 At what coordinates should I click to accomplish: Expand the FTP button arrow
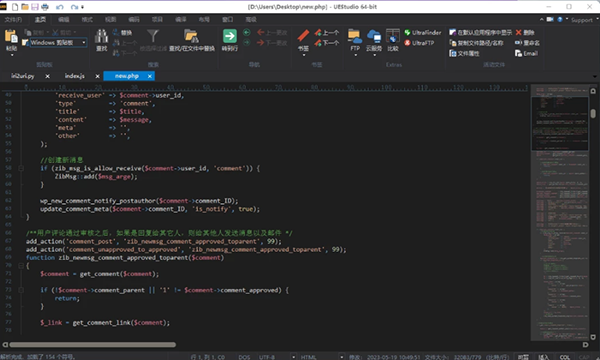[355, 55]
